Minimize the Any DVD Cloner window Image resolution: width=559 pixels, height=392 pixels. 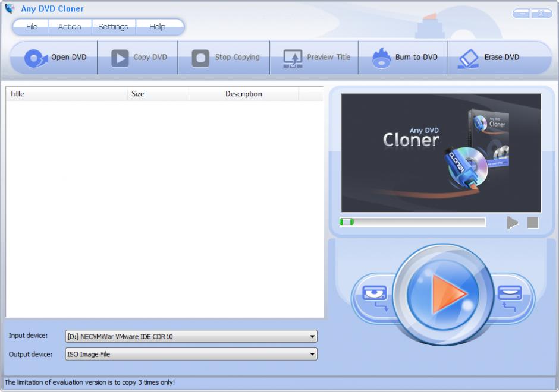[x=522, y=14]
